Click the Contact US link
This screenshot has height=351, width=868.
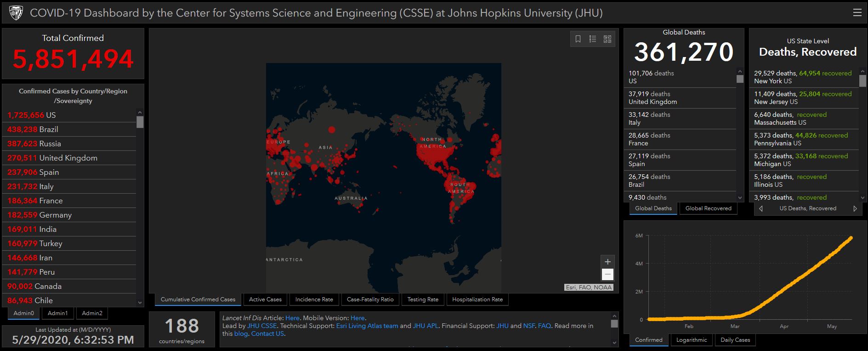point(267,334)
